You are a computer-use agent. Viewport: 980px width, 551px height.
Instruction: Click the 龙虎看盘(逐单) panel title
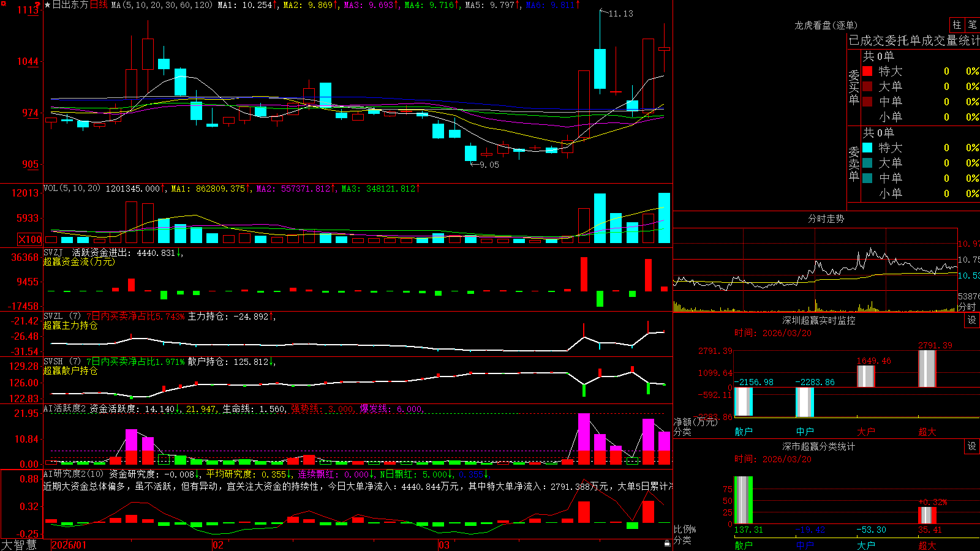(x=826, y=25)
